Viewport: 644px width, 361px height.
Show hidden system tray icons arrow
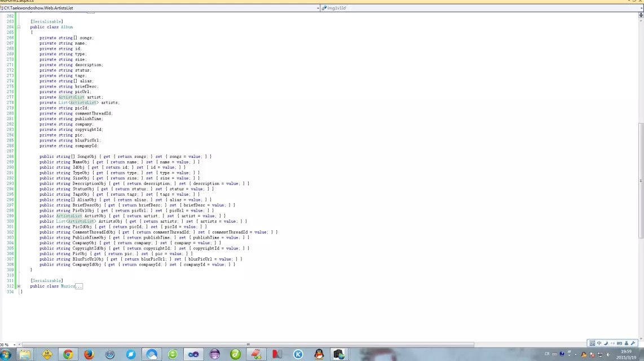pos(575,354)
